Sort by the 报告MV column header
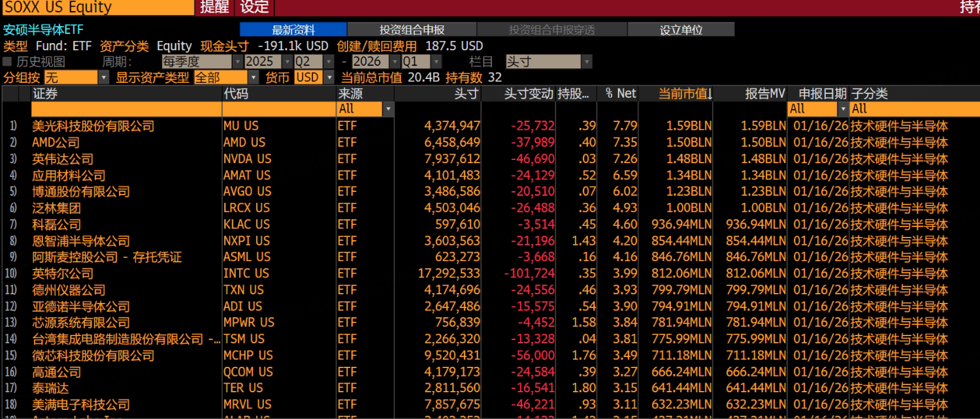The image size is (980, 419). coord(751,93)
